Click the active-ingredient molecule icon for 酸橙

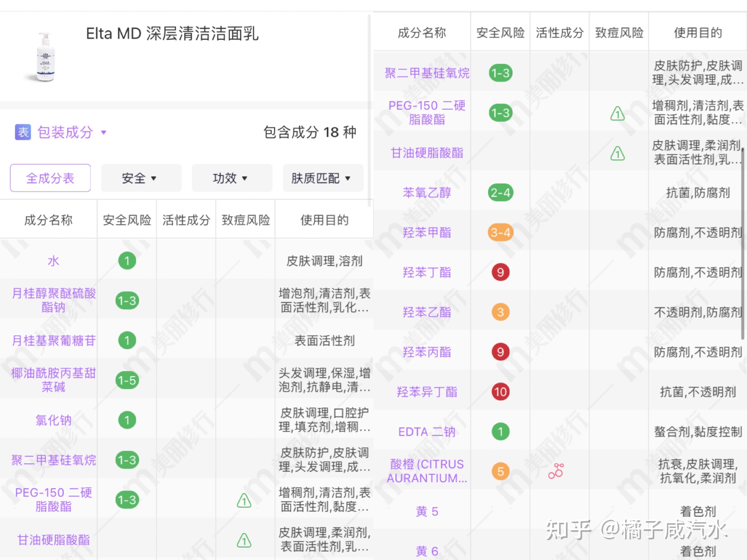click(556, 471)
